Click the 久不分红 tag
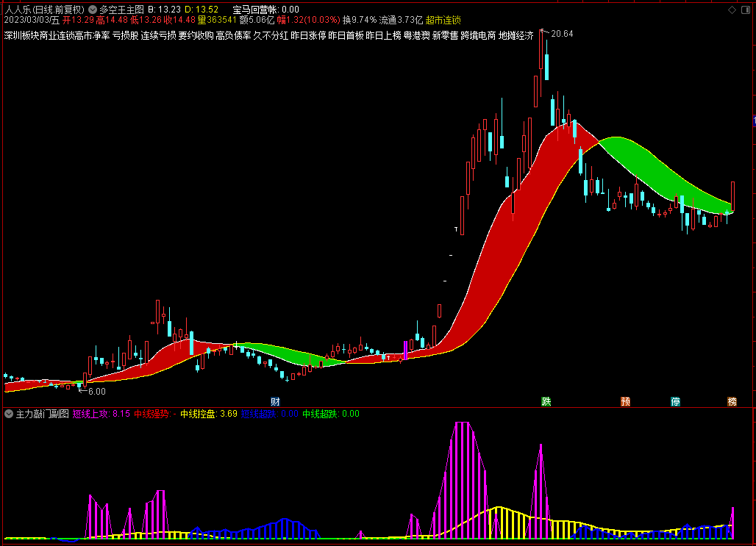 (x=271, y=36)
